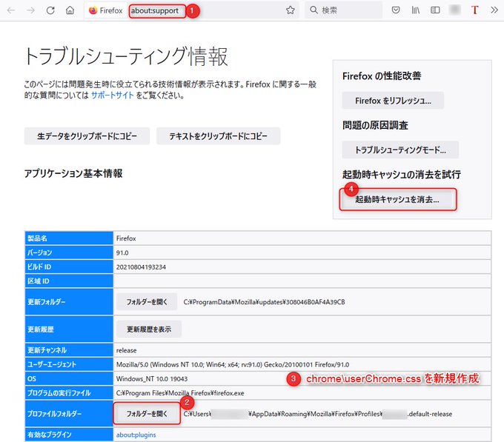Viewport: 504px width, 442px height.
Task: Click the 更新チャンネル row header
Action: (69, 350)
